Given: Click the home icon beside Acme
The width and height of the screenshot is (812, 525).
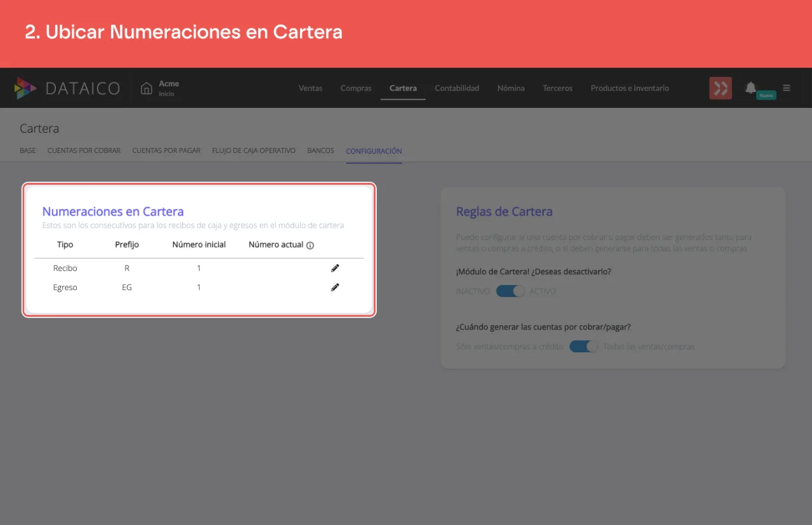Looking at the screenshot, I should pyautogui.click(x=147, y=88).
